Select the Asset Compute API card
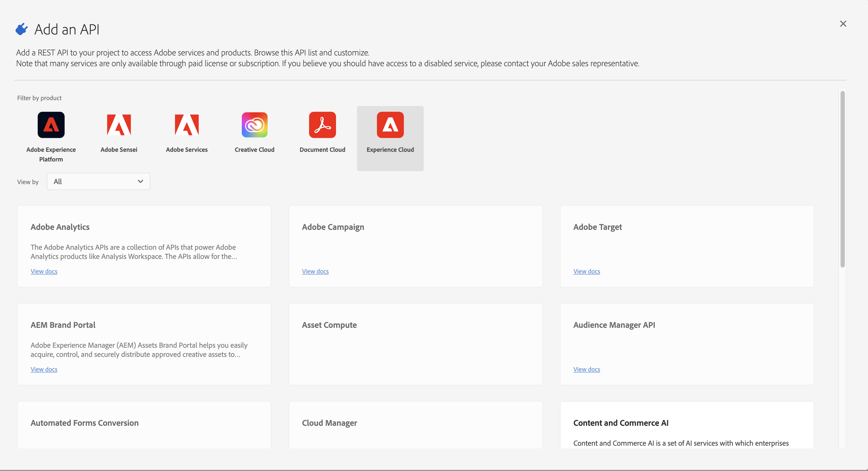Image resolution: width=868 pixels, height=471 pixels. 415,344
